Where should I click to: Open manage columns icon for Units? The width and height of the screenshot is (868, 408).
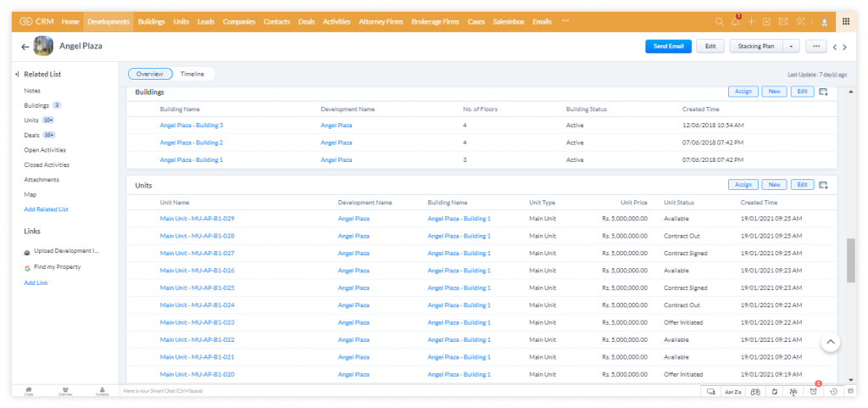click(823, 185)
